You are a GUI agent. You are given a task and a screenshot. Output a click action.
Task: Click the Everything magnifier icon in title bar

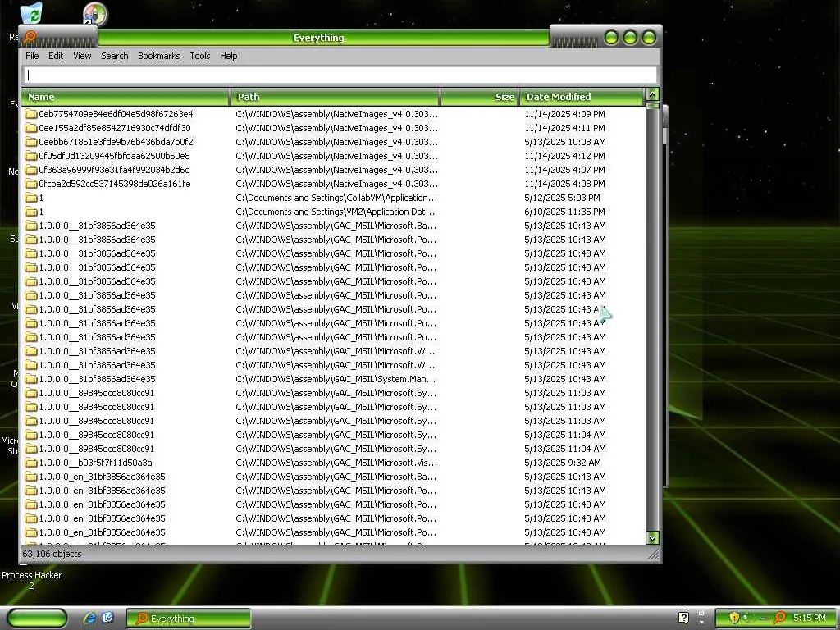click(30, 37)
